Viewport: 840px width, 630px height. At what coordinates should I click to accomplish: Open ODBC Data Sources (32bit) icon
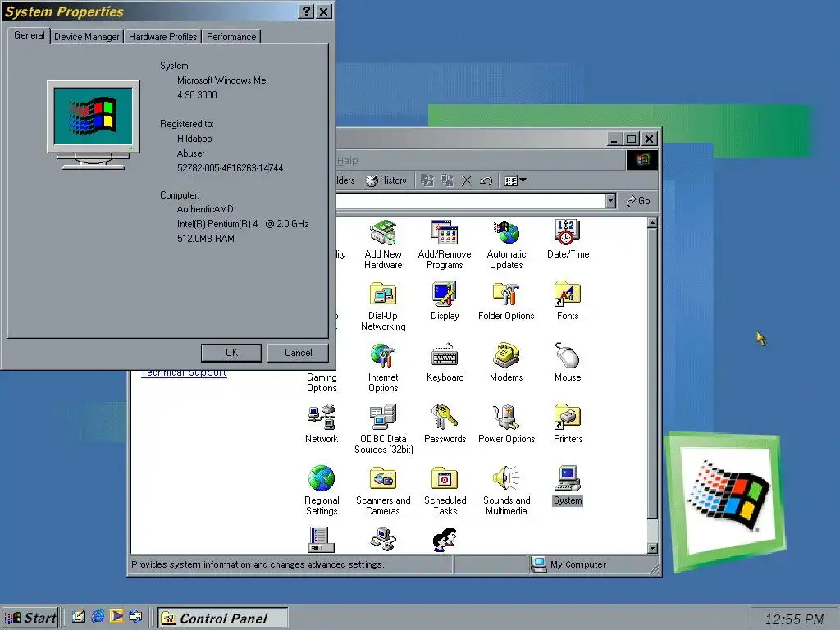pos(383,429)
